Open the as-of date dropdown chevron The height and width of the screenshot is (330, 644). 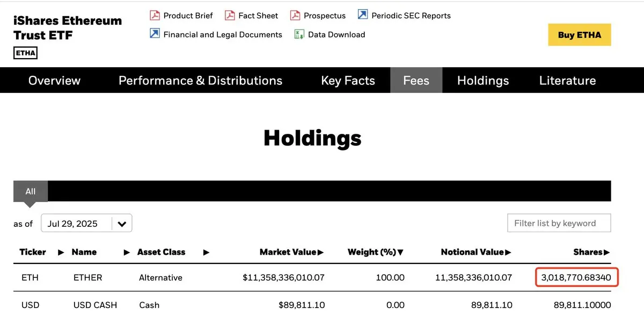pyautogui.click(x=122, y=224)
